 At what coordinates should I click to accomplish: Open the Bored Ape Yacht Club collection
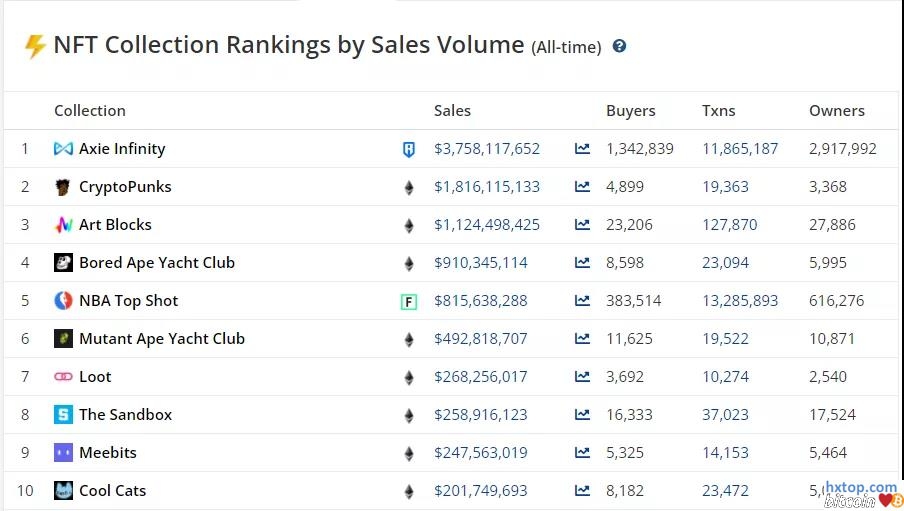tap(157, 263)
